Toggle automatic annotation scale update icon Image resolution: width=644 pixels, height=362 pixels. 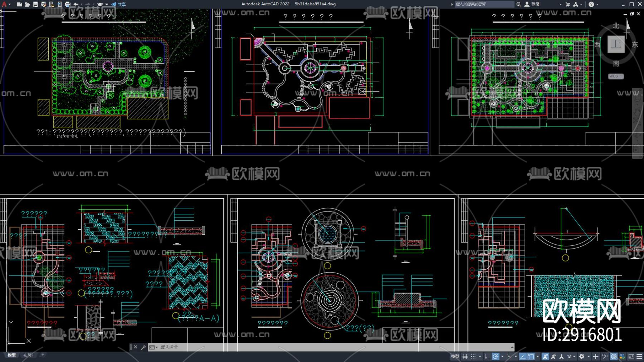click(553, 356)
